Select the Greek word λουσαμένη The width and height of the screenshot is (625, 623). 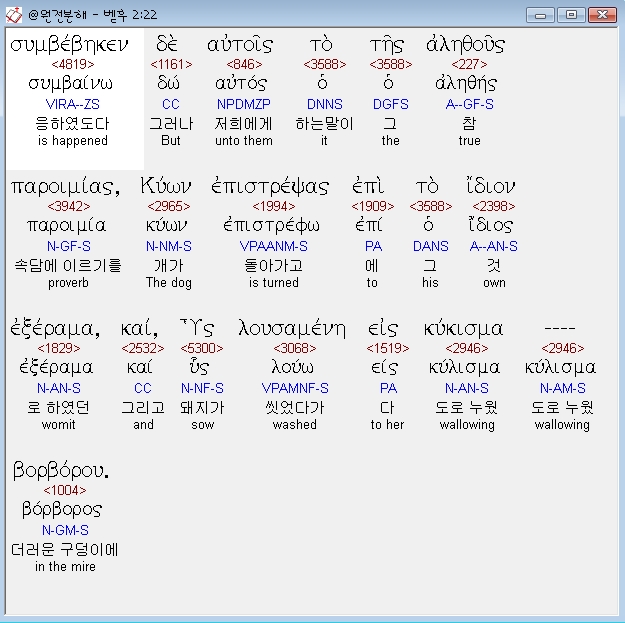pyautogui.click(x=292, y=329)
